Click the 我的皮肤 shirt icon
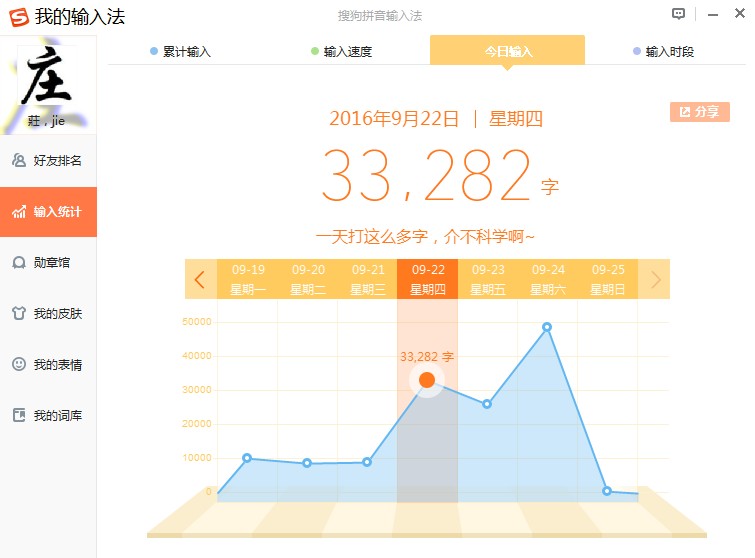Viewport: 755px width, 558px height. (19, 313)
